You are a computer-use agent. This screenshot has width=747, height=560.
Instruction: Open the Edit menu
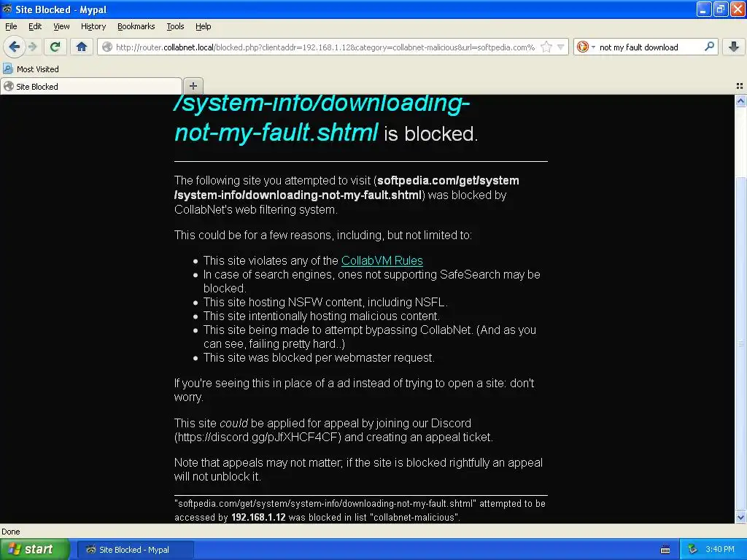35,26
